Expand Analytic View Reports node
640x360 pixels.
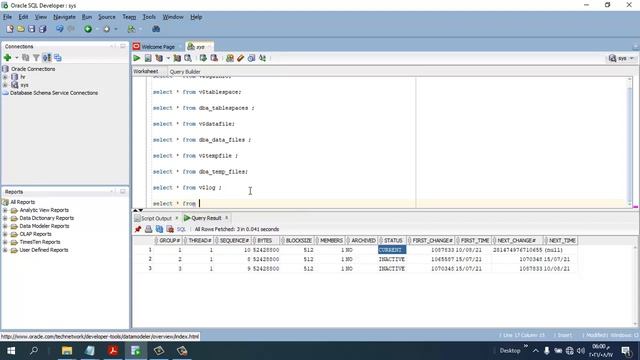coord(5,210)
